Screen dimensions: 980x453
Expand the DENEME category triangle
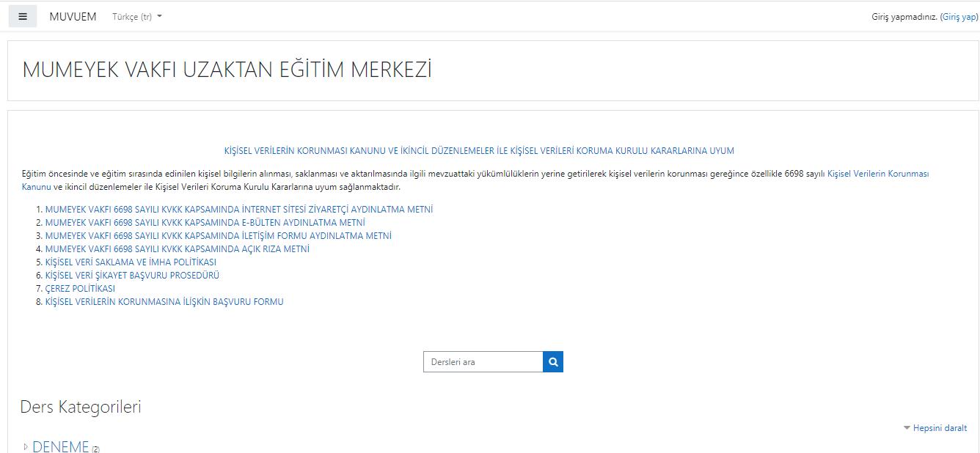pos(26,446)
